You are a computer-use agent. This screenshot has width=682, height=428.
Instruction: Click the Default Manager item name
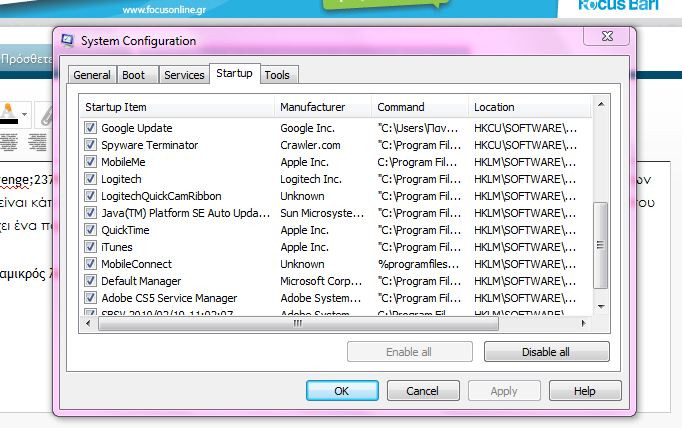(x=141, y=281)
